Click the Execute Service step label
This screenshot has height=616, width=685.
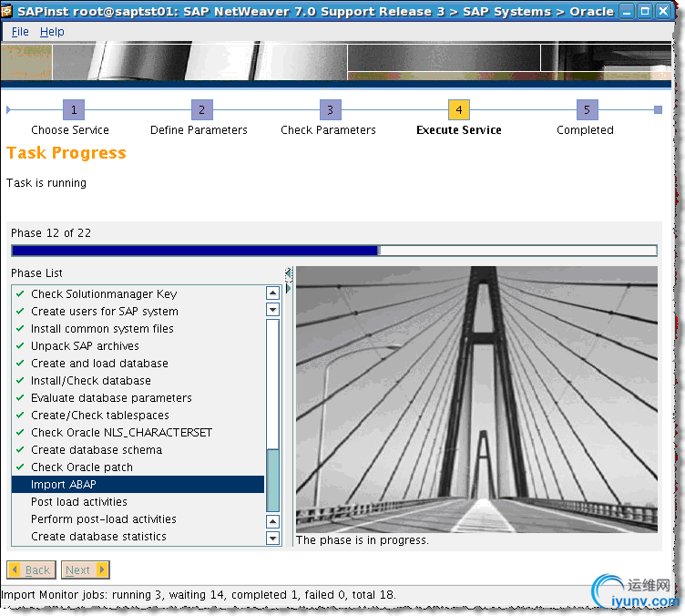pos(459,130)
